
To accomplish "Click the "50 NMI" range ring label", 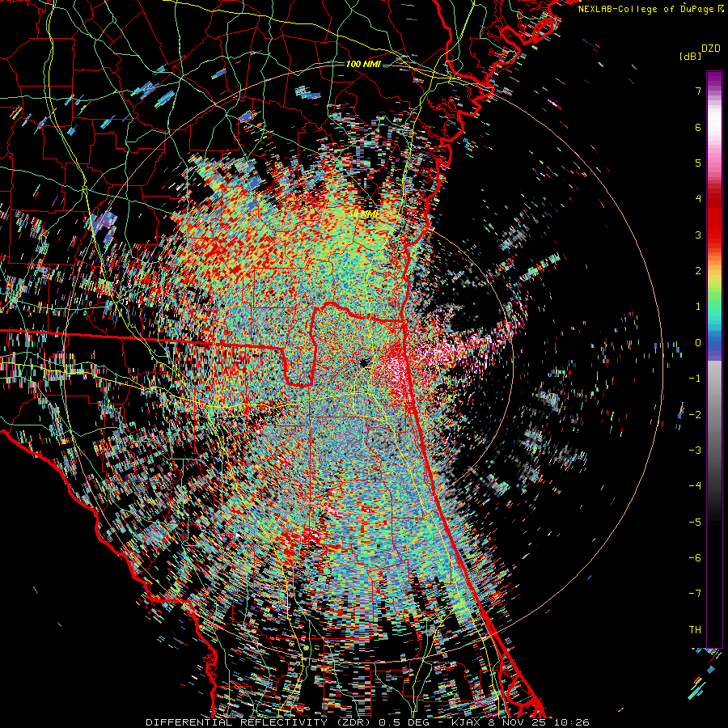I will (x=363, y=214).
